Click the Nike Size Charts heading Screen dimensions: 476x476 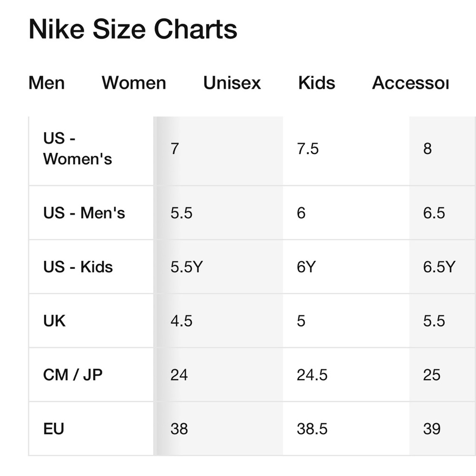pyautogui.click(x=133, y=29)
